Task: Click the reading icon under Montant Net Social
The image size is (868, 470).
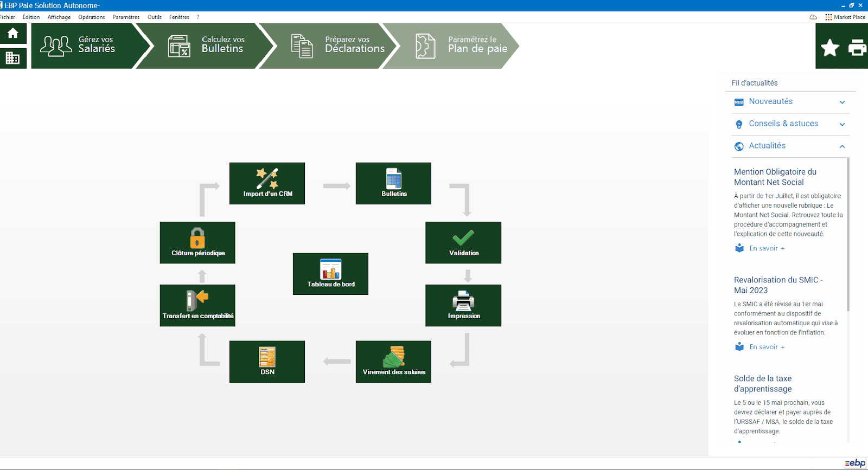Action: [739, 248]
